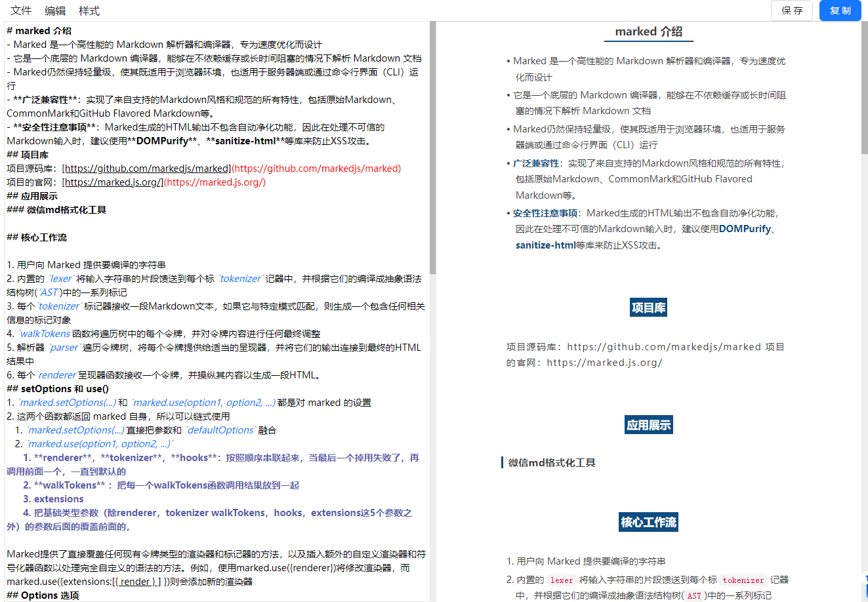The width and height of the screenshot is (868, 602).
Task: Click the blue 复制 button
Action: tap(840, 10)
